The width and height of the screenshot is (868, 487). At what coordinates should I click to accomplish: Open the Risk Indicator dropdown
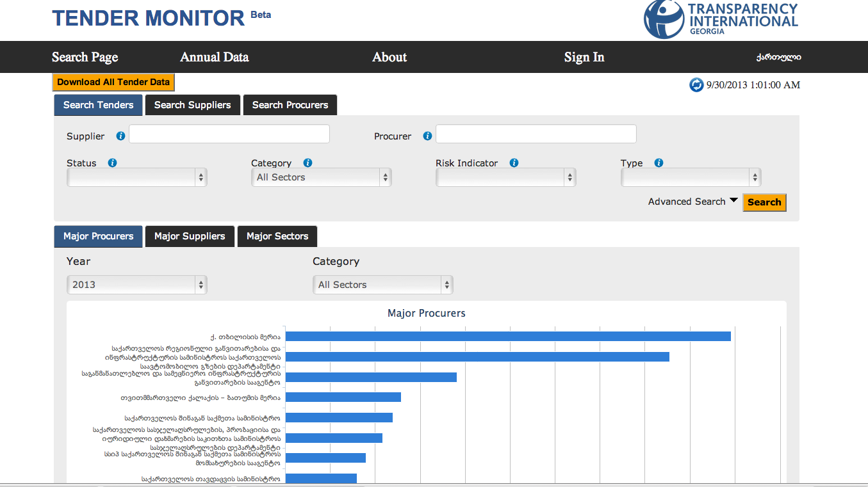pos(506,178)
